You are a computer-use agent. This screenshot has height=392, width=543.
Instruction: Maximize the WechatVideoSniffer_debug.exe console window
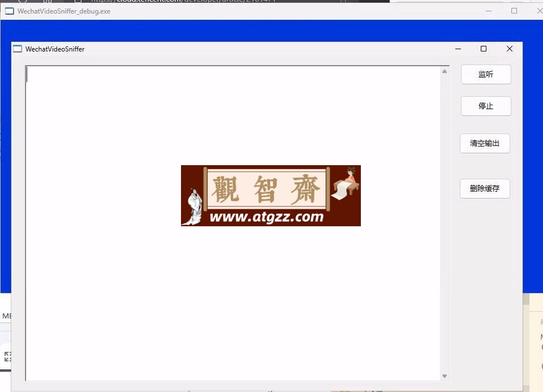(514, 11)
